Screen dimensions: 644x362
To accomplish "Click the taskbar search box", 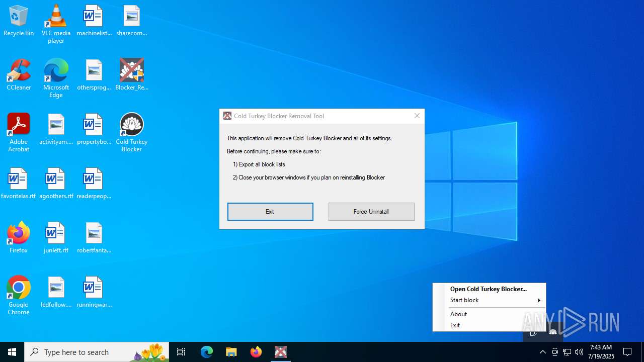I will (97, 352).
